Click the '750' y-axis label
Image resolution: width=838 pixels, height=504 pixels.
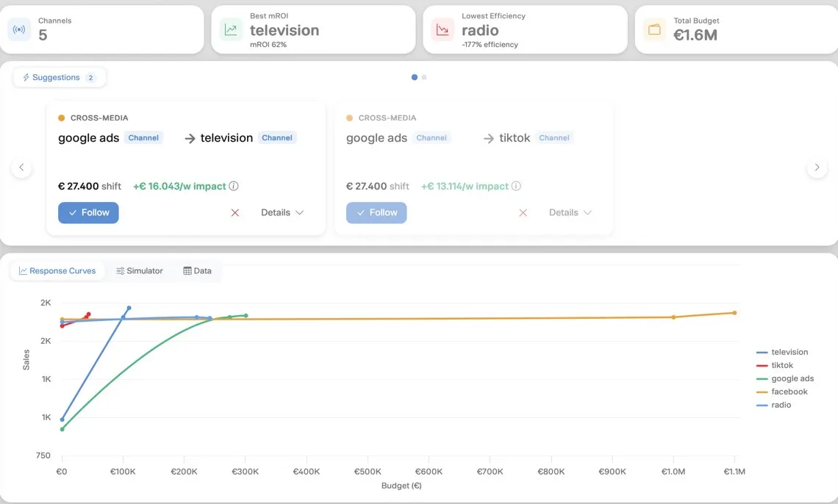(43, 456)
